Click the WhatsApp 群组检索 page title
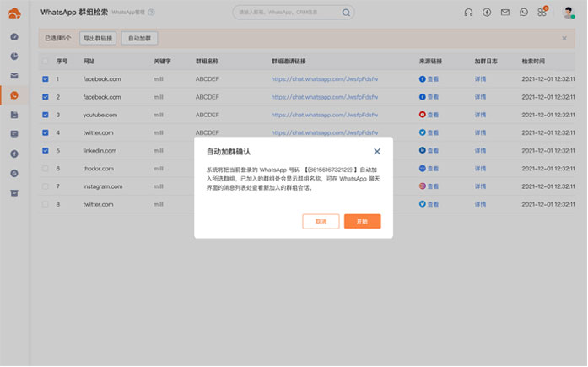This screenshot has width=588, height=367. (x=74, y=13)
